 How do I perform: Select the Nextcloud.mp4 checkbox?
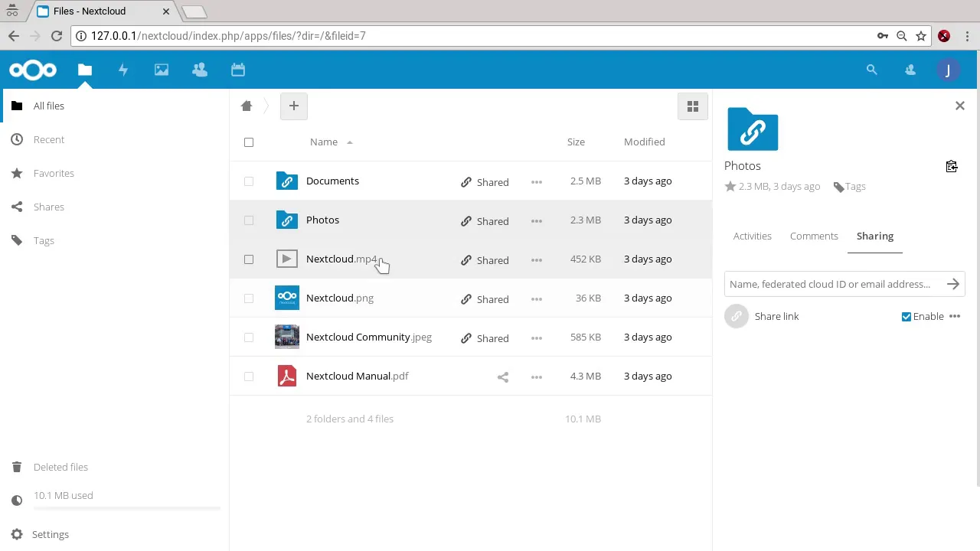[x=249, y=259]
